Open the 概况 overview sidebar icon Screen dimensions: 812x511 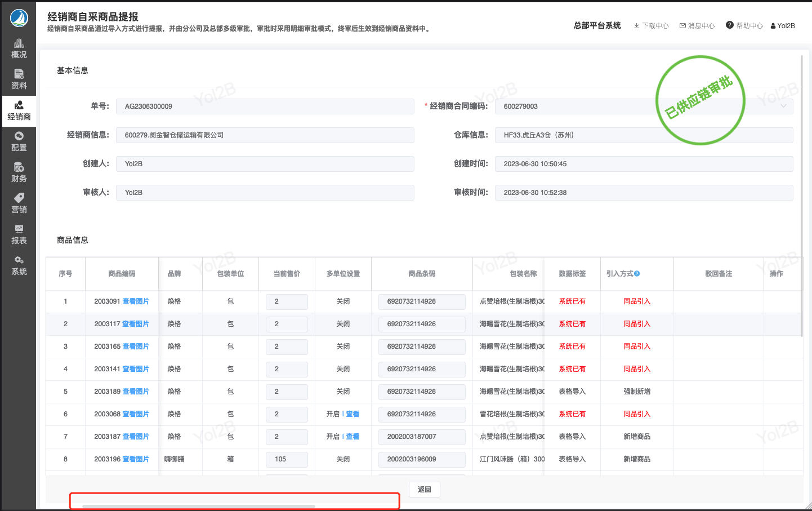point(19,49)
